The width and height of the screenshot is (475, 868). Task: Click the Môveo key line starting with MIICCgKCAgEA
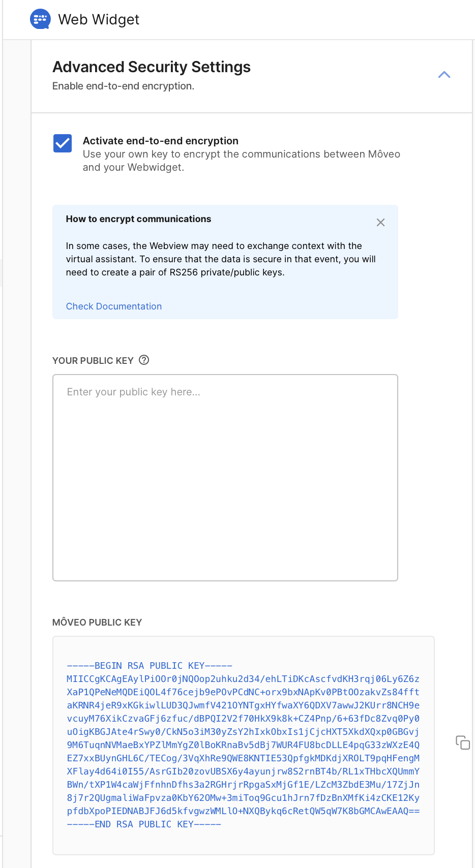click(243, 679)
